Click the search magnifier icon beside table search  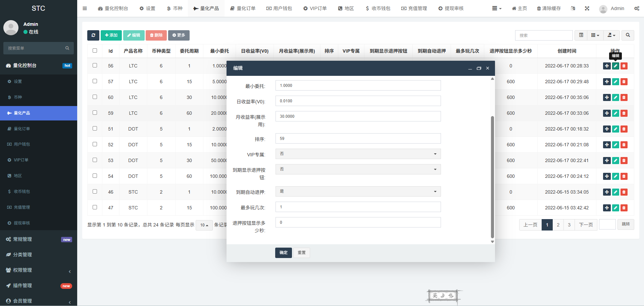tap(628, 35)
